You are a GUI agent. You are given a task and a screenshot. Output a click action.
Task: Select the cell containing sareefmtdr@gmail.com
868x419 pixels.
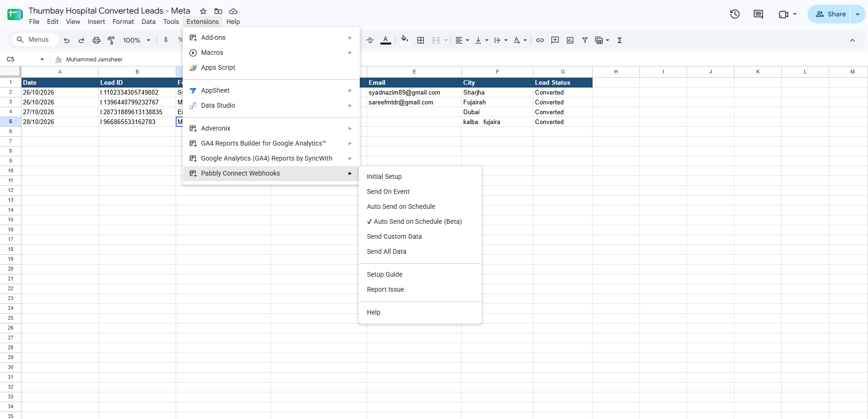[x=414, y=102]
